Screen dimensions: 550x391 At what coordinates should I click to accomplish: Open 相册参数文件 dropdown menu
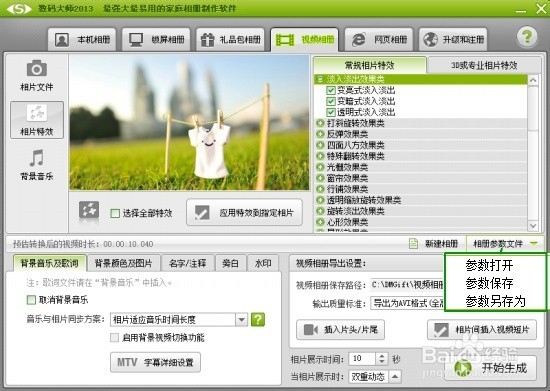(505, 243)
